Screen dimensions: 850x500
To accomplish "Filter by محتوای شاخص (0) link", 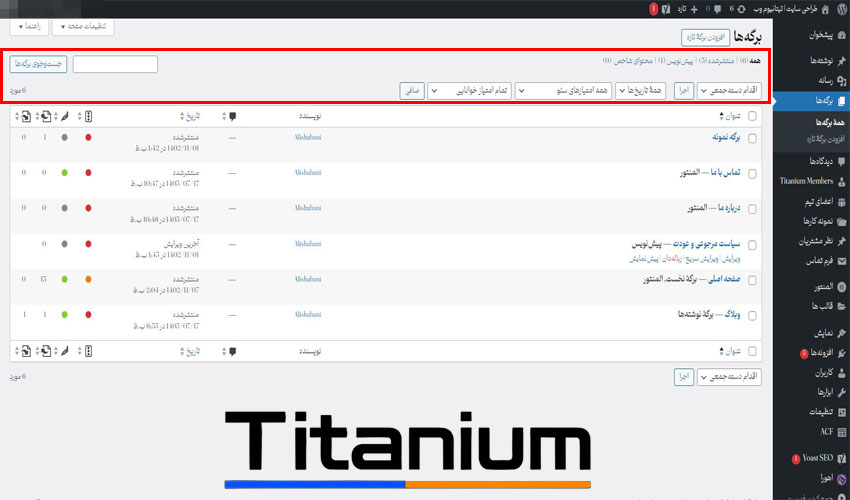I will point(627,61).
